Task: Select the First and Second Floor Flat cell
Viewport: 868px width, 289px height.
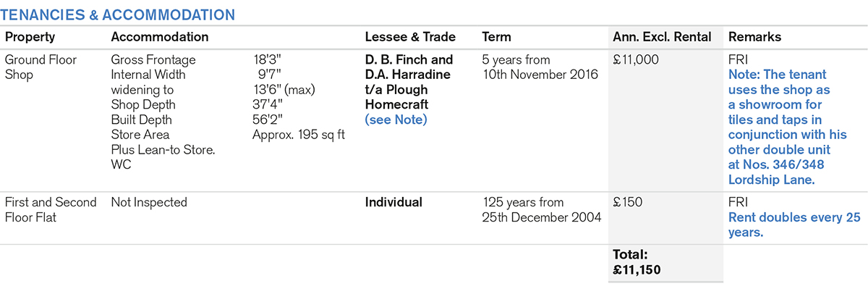Action: click(51, 209)
